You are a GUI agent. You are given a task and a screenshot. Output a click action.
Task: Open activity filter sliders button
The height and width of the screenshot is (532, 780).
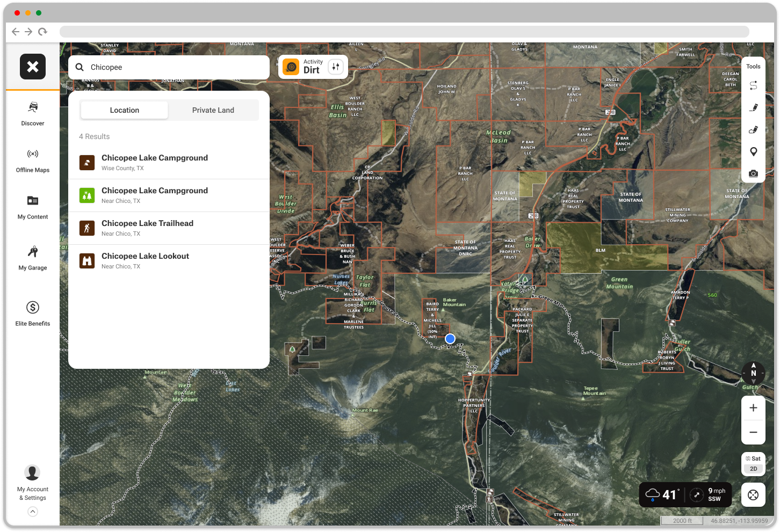(x=336, y=67)
